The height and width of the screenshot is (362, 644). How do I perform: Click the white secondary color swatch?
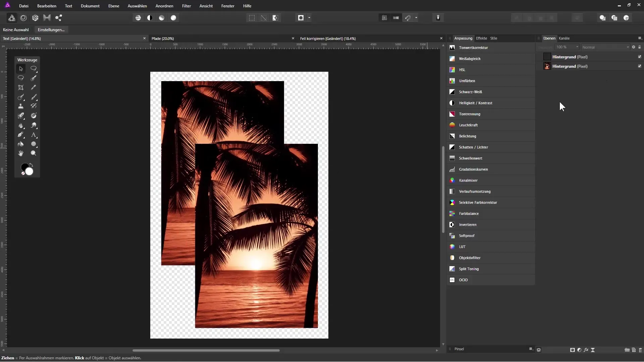pyautogui.click(x=30, y=172)
